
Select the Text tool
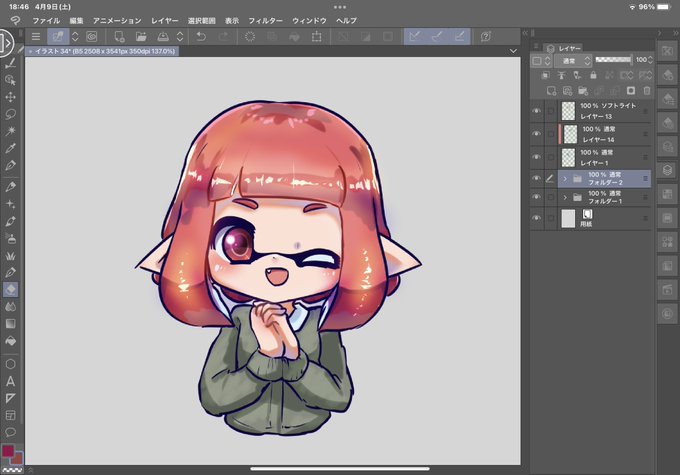pos(10,381)
